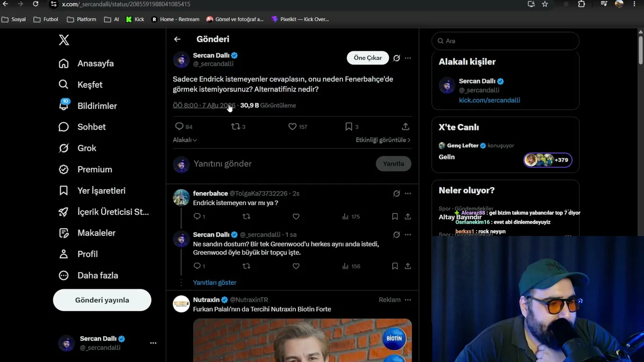Expand Alakalı reply sort dropdown
This screenshot has height=362, width=644.
[185, 140]
